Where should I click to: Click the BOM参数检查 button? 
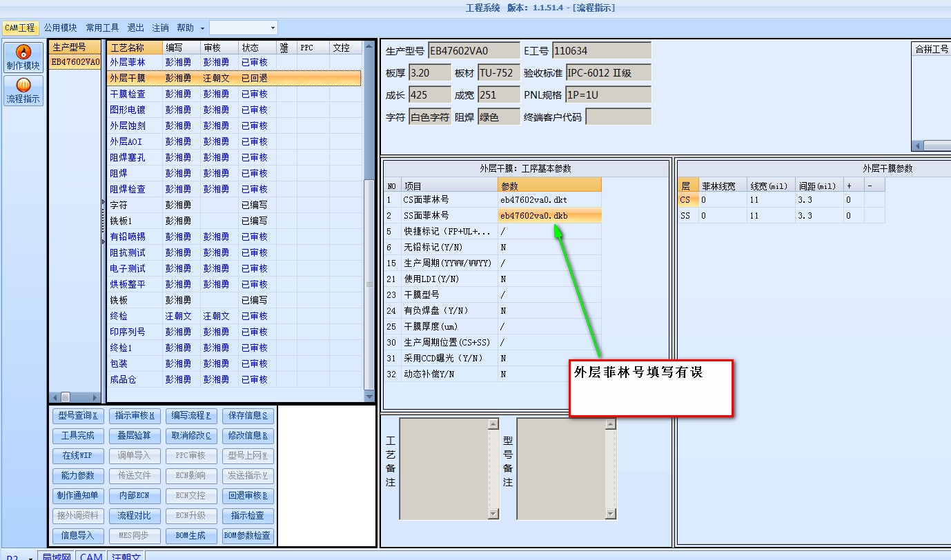point(248,536)
